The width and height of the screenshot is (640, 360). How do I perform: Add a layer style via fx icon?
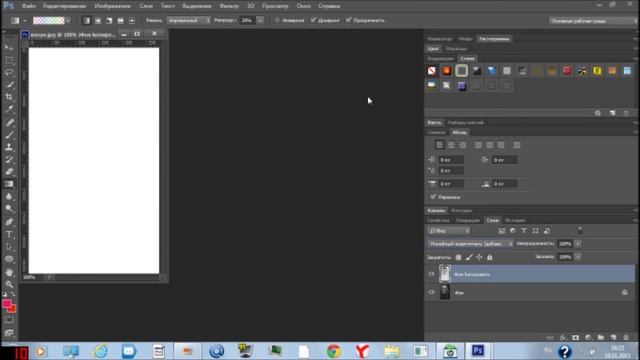pos(563,338)
